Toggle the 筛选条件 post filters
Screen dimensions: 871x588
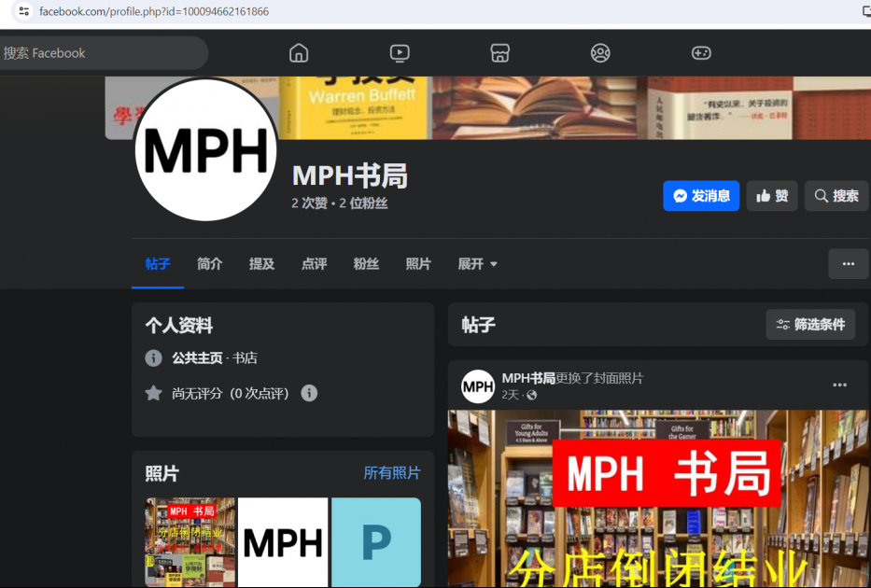pyautogui.click(x=809, y=324)
